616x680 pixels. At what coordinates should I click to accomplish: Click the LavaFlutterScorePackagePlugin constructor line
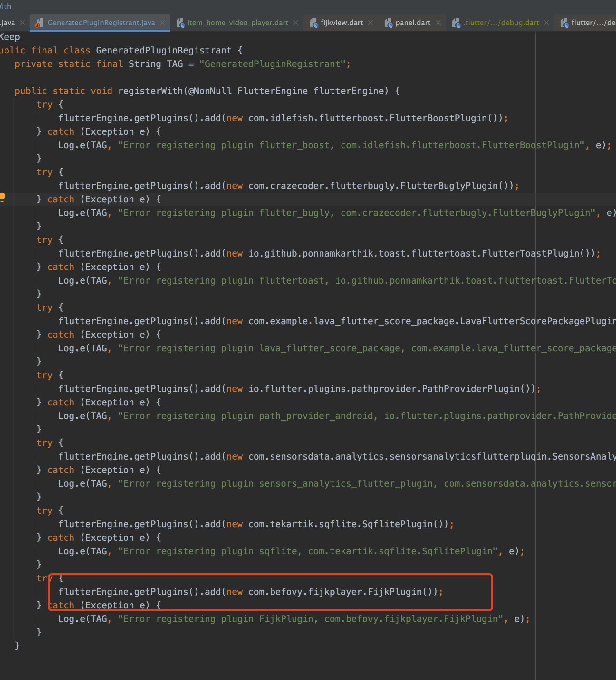337,321
